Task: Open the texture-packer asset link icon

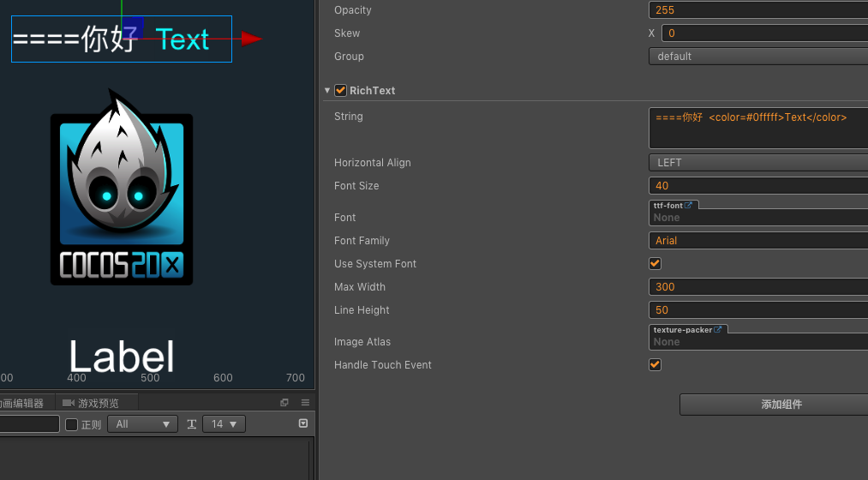Action: pyautogui.click(x=717, y=329)
